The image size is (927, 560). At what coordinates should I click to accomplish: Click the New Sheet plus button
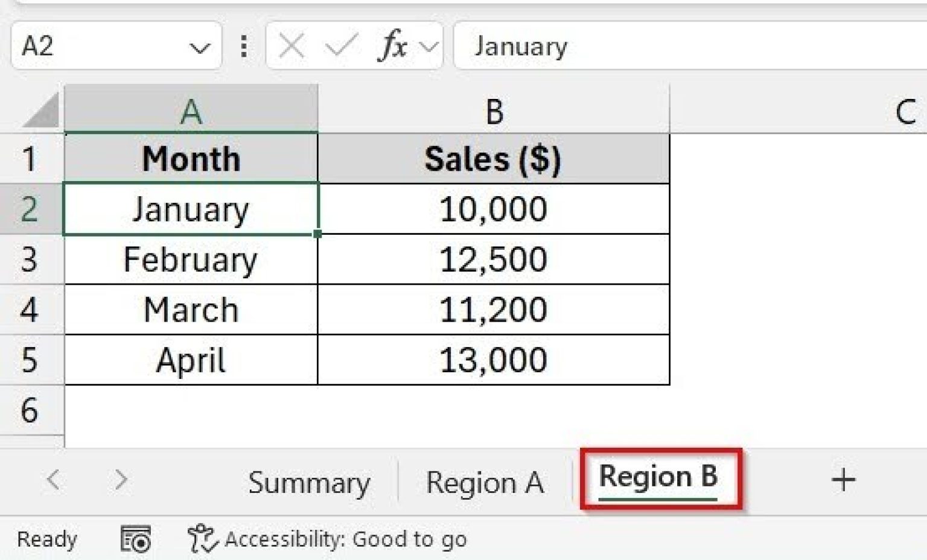tap(844, 479)
